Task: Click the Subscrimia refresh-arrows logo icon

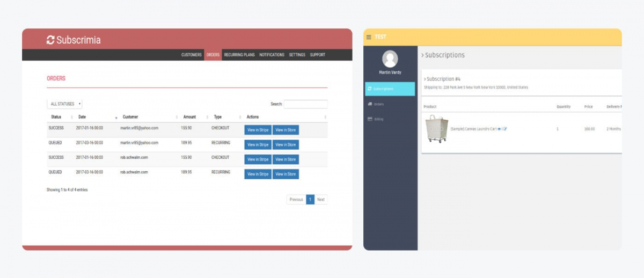Action: pyautogui.click(x=50, y=40)
